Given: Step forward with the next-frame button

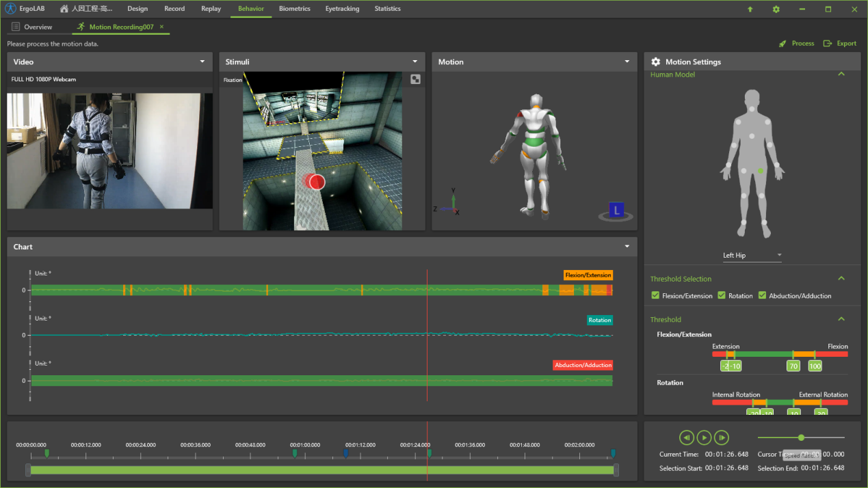Looking at the screenshot, I should pyautogui.click(x=722, y=437).
